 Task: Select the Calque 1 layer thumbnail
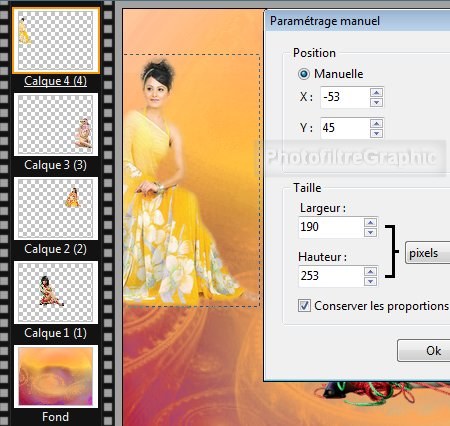click(56, 292)
